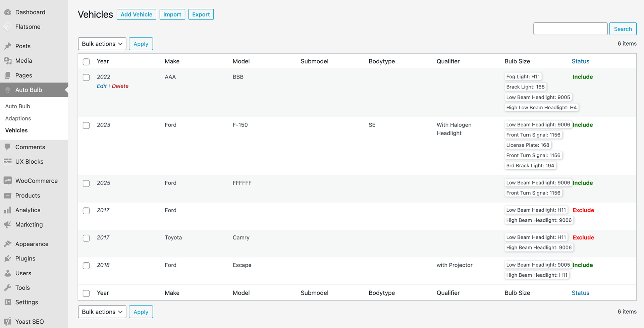Click the Auto Bulb lightbulb icon
Viewport: 644px width, 328px height.
coord(8,90)
